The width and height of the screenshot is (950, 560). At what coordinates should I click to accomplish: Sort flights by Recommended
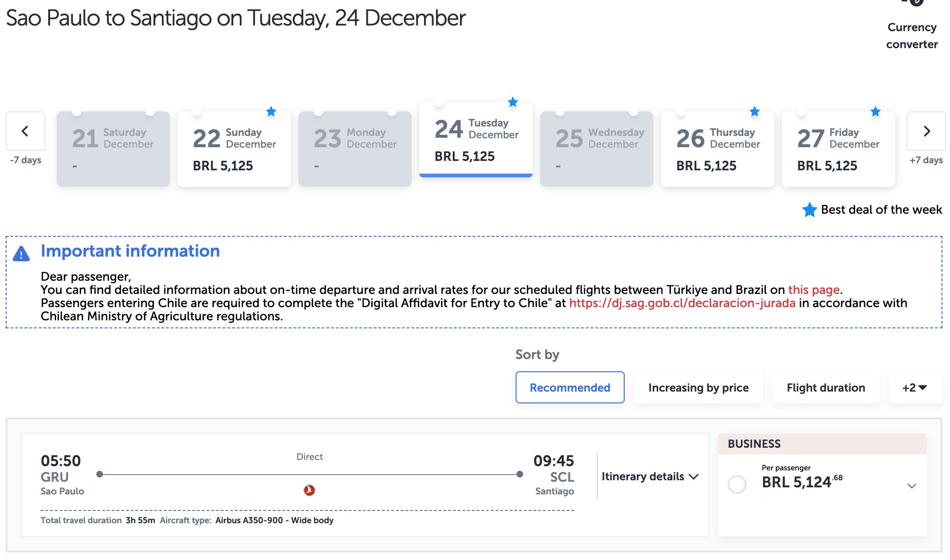coord(569,387)
